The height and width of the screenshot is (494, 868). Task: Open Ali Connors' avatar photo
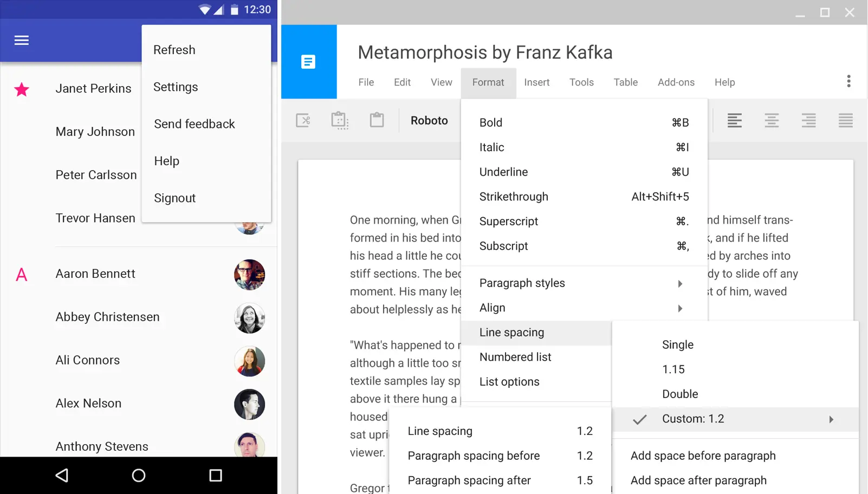(x=249, y=361)
